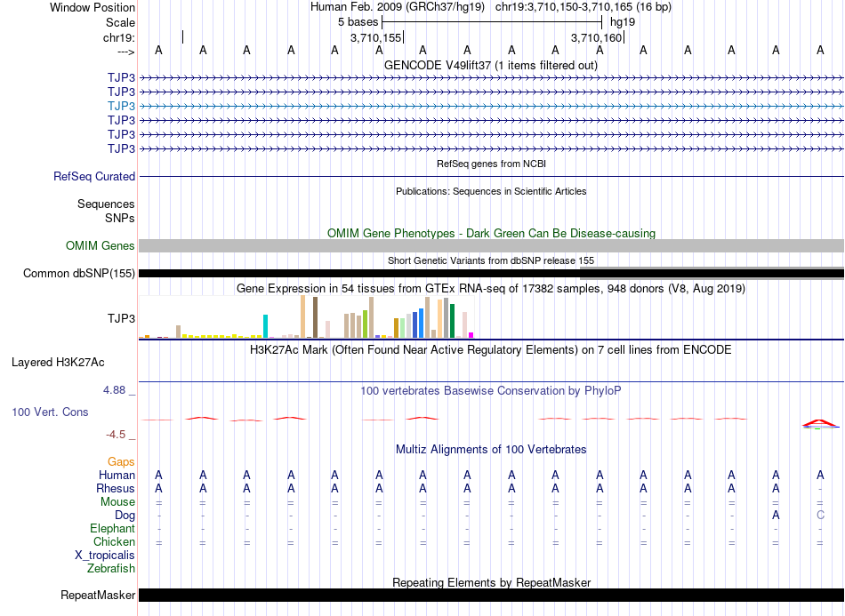Click the TJP3 label beside GTEx chart
This screenshot has height=616, width=845.
point(121,319)
